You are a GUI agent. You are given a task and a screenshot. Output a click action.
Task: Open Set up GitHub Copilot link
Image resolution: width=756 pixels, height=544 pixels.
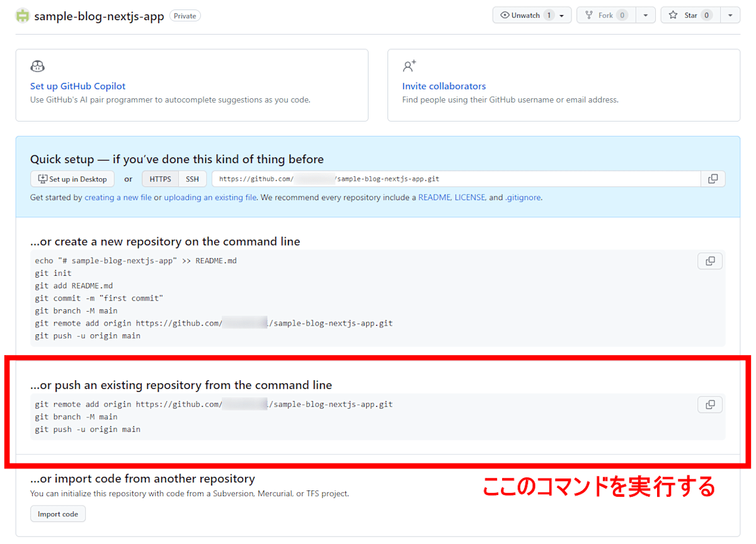coord(78,86)
